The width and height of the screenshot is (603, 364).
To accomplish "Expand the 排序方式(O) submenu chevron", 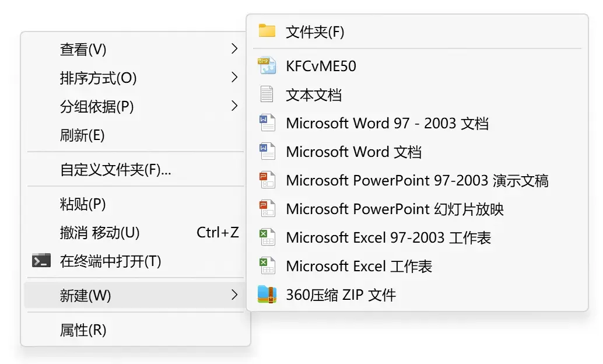I will 235,78.
